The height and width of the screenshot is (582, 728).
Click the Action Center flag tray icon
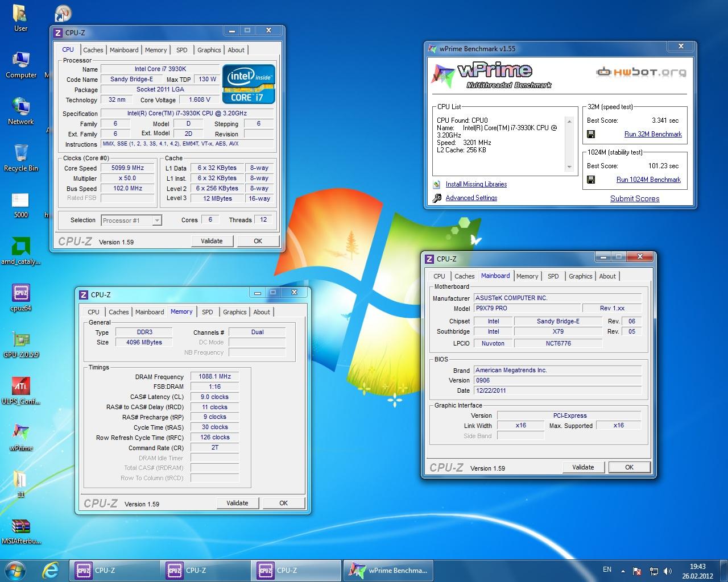(638, 571)
